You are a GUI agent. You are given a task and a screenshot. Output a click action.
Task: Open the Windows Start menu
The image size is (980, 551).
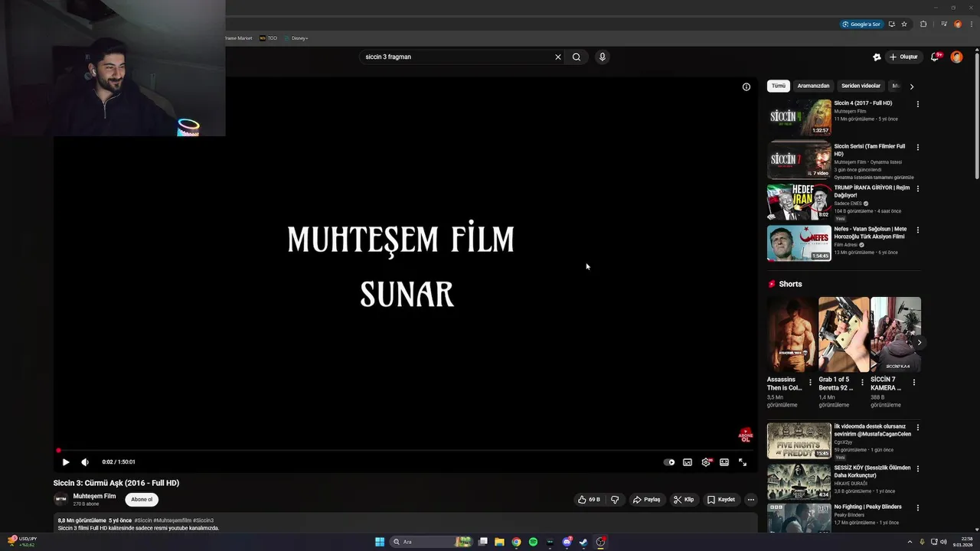point(380,542)
